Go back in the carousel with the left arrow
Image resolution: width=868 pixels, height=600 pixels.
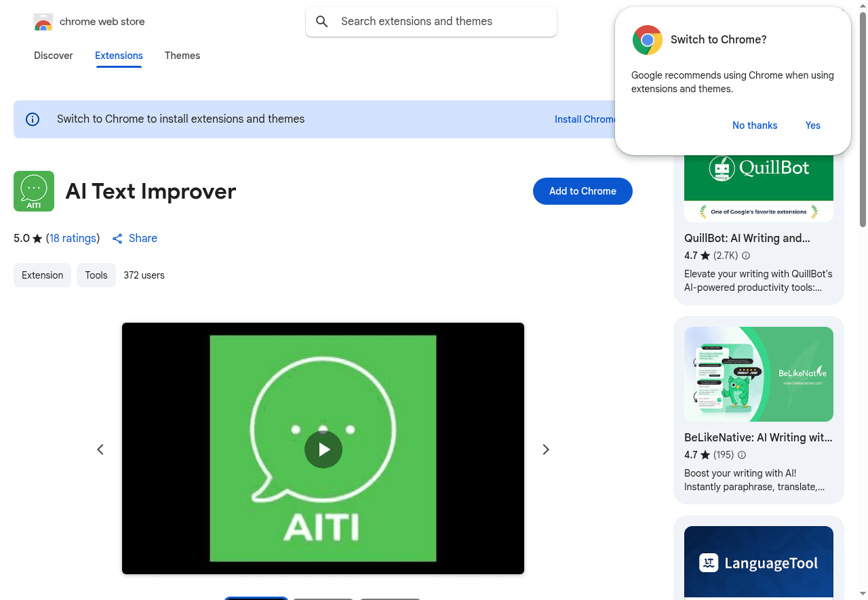(100, 449)
